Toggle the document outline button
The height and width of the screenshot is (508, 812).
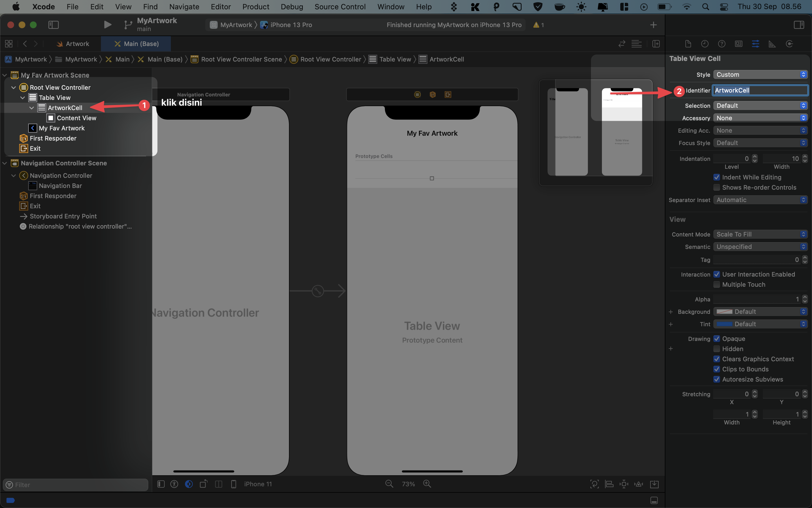coord(161,484)
